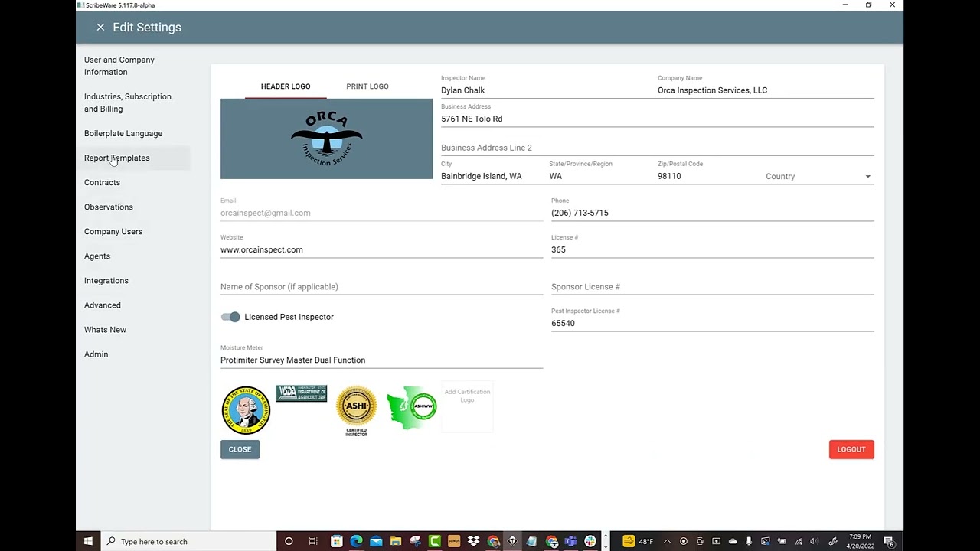The image size is (980, 551).
Task: Open Report Templates section
Action: [117, 158]
